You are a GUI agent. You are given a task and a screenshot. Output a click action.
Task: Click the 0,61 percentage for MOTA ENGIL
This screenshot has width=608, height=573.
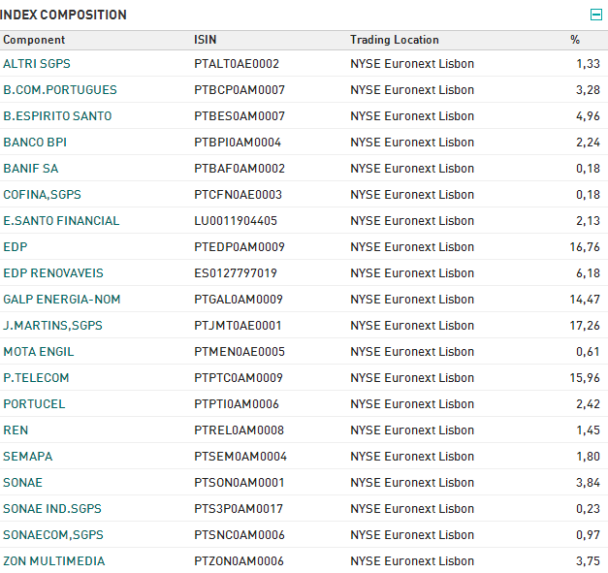tap(588, 352)
